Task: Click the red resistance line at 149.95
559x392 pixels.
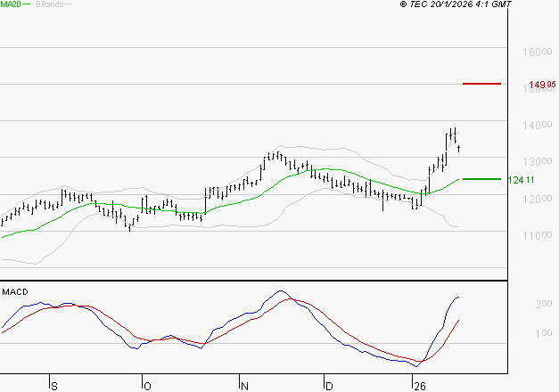Action: click(481, 84)
